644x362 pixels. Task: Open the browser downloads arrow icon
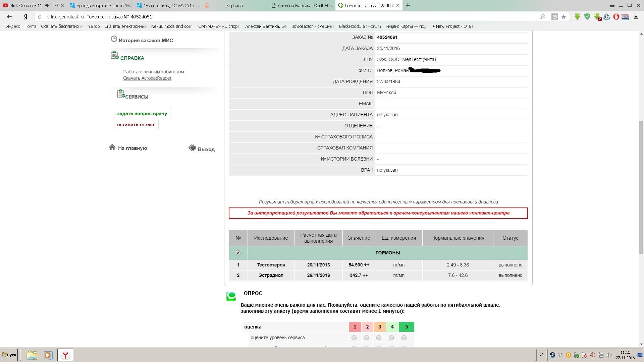pyautogui.click(x=636, y=17)
